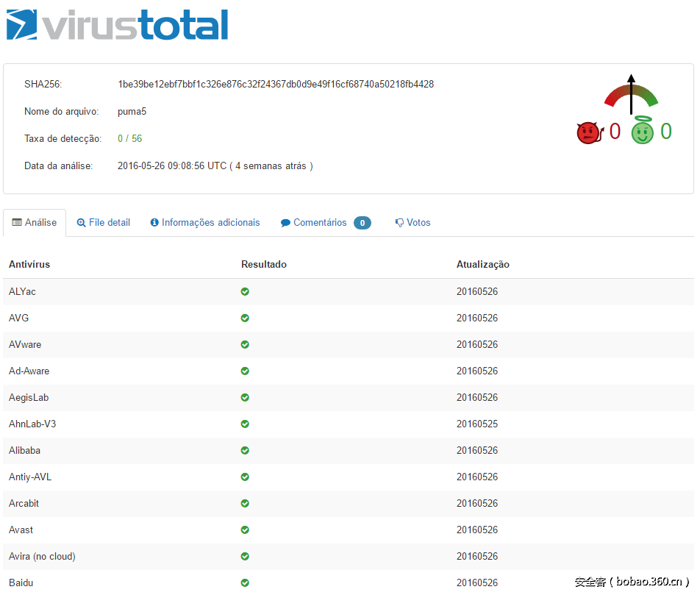Click the Data da análise label
This screenshot has height=595, width=700.
coord(59,166)
